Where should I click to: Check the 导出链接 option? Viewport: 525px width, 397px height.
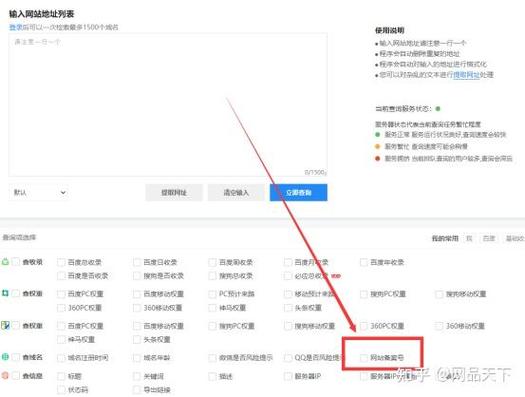[x=137, y=390]
